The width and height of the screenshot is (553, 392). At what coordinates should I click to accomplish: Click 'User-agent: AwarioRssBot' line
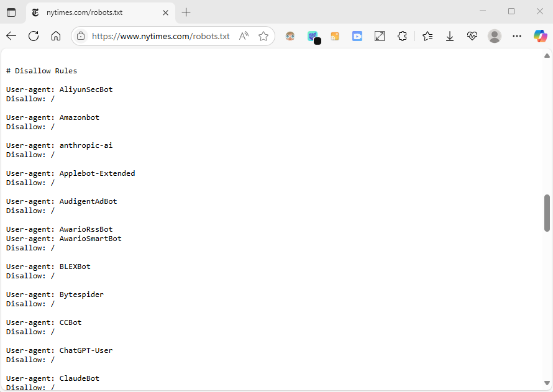pos(59,229)
